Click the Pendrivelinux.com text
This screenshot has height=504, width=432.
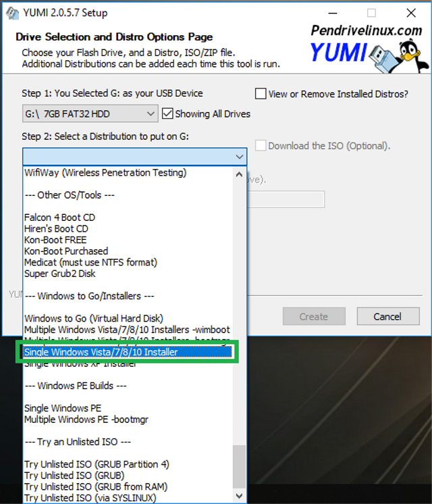tap(367, 31)
